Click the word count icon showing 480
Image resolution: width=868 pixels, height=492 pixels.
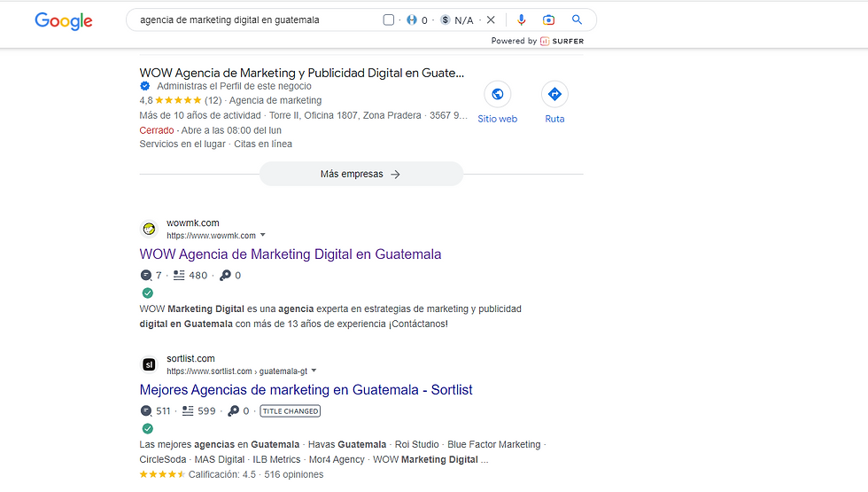pos(179,276)
